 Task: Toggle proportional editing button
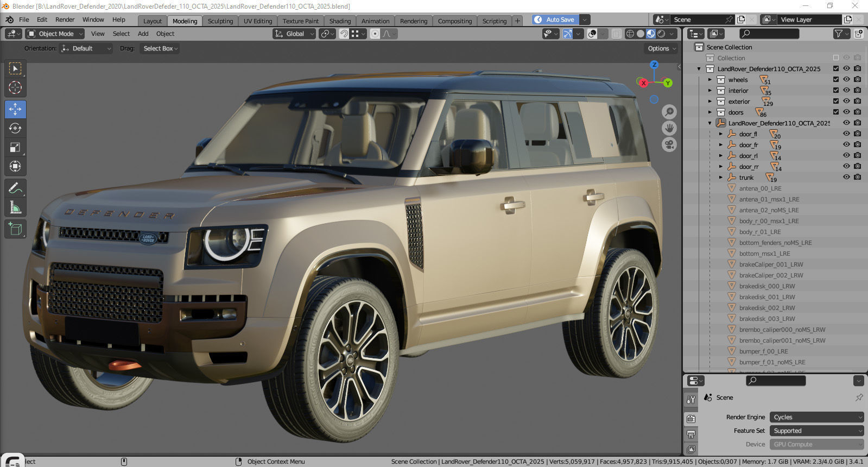pos(375,34)
